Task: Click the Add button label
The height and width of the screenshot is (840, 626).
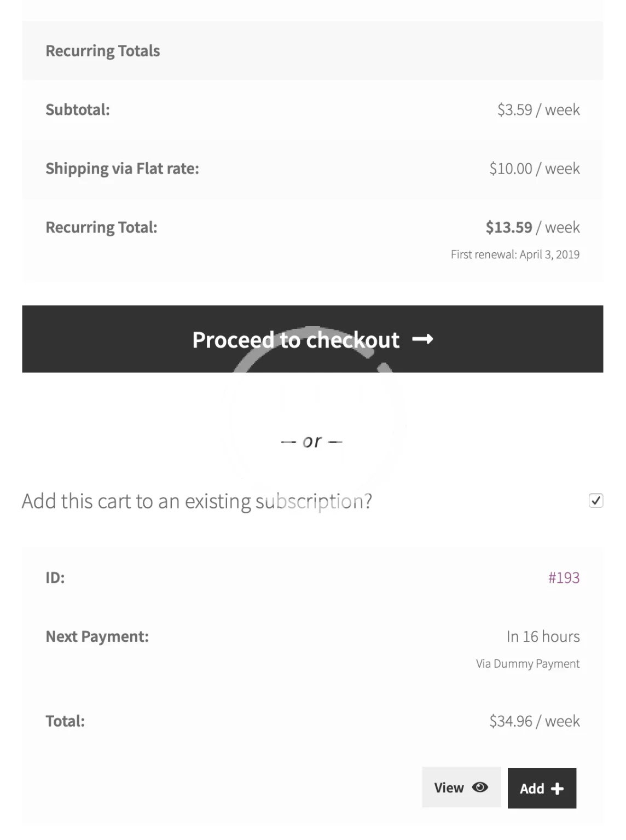Action: click(x=531, y=789)
